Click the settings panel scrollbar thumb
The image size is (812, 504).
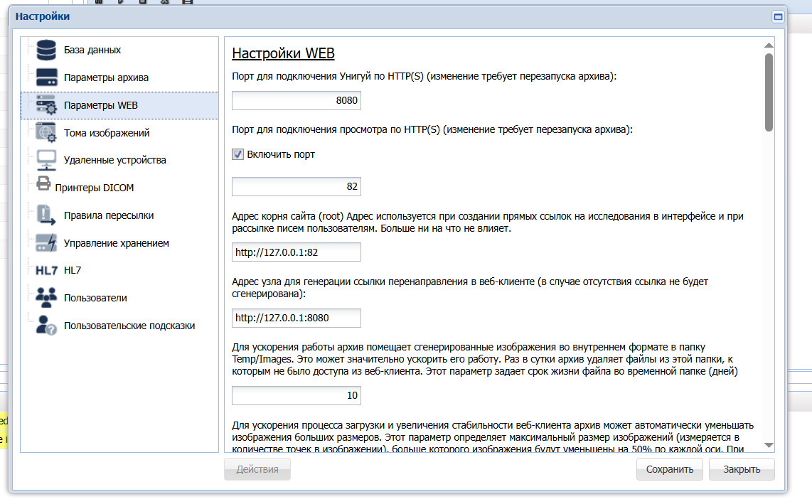[769, 92]
